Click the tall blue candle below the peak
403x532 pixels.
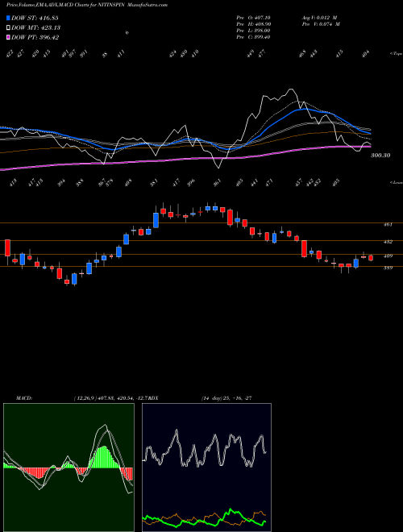click(x=156, y=220)
